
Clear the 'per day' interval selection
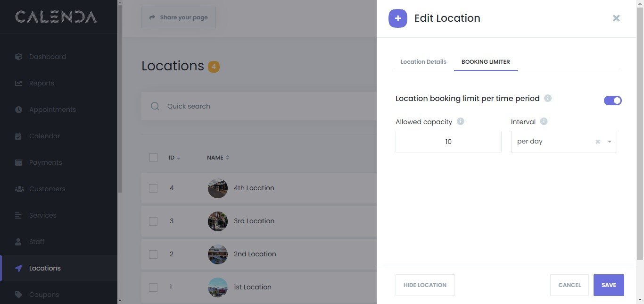598,142
